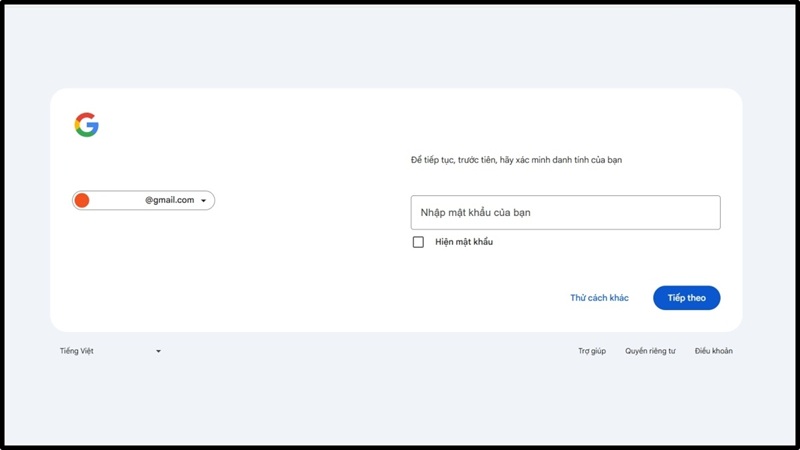Expand the account chip dropdown arrow
Screen dimensions: 800x450
(x=204, y=201)
